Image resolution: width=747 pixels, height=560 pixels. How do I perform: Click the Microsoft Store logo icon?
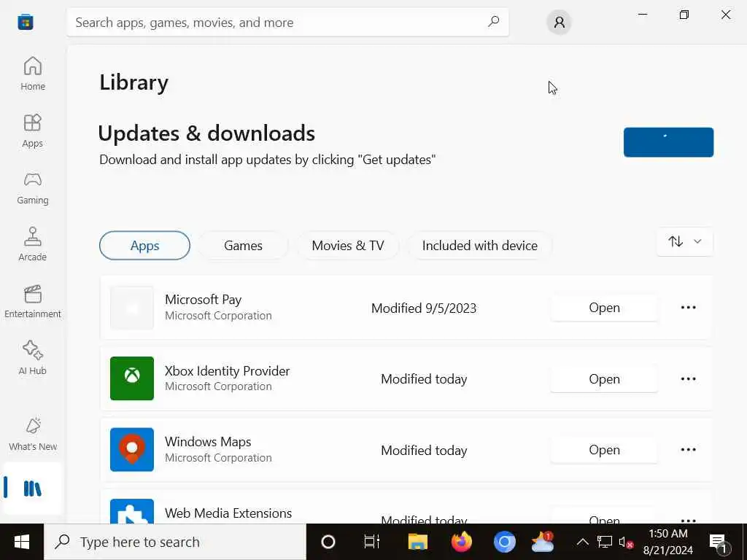coord(26,22)
